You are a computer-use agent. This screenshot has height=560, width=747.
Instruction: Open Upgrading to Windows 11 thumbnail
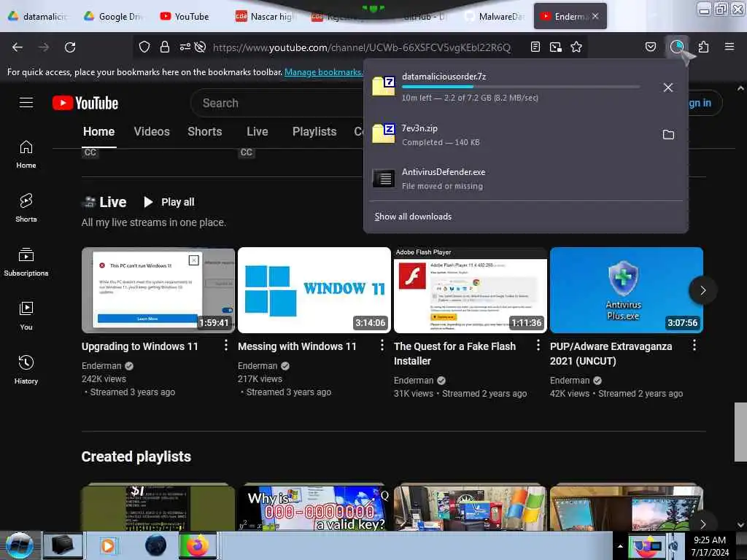[158, 290]
